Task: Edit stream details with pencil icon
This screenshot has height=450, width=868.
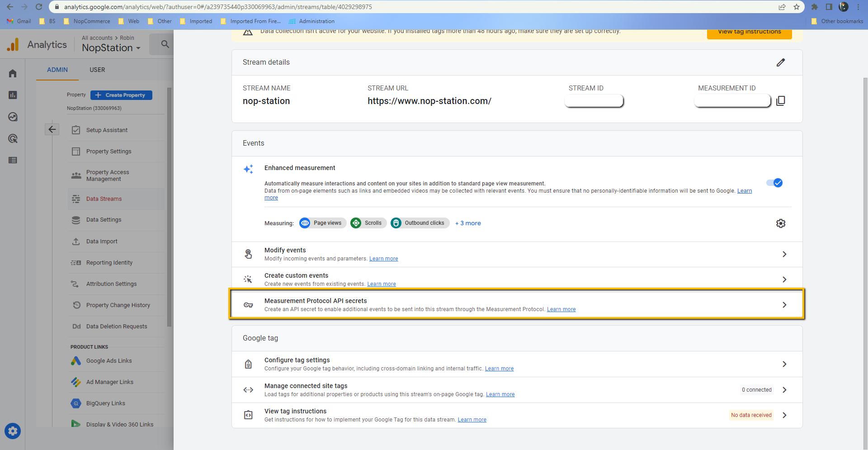Action: pyautogui.click(x=781, y=62)
